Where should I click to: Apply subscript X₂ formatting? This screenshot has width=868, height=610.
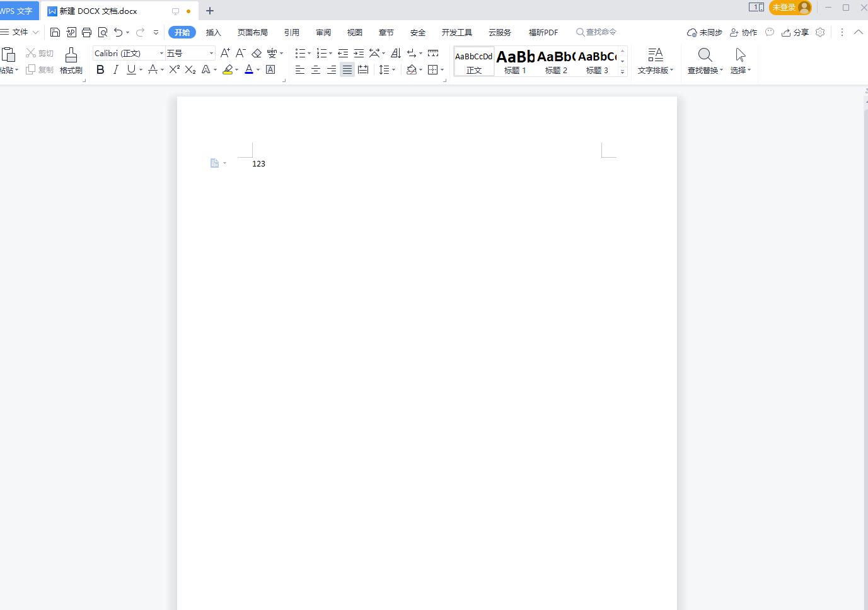[x=190, y=69]
